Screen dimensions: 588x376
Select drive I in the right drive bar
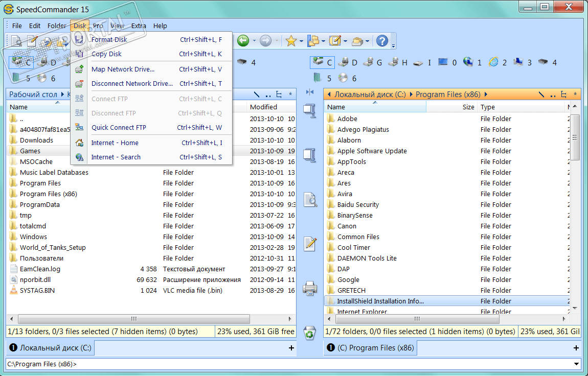(x=422, y=62)
